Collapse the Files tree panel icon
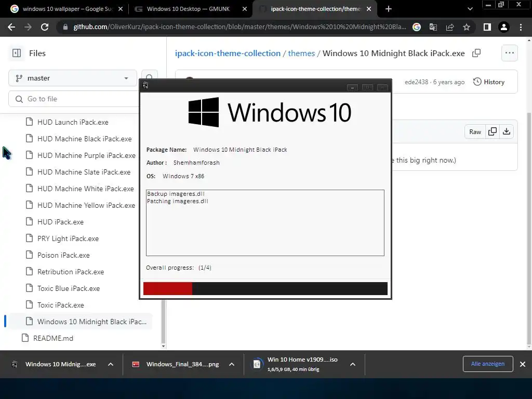Viewport: 532px width, 399px height. pyautogui.click(x=17, y=53)
